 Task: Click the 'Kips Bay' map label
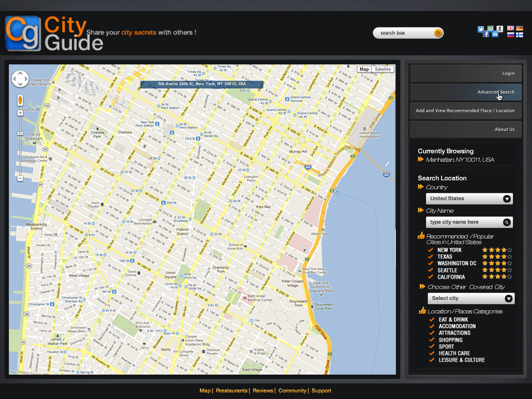[263, 207]
